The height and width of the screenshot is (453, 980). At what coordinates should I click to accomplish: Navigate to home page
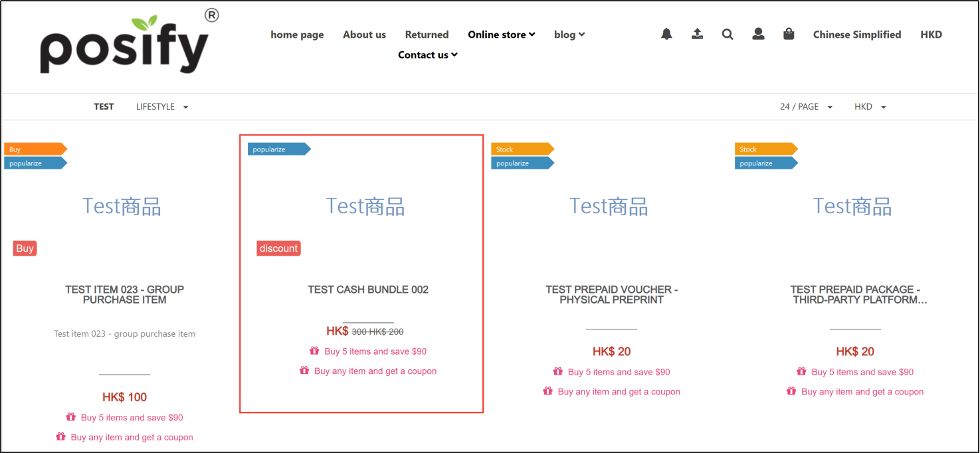point(297,35)
